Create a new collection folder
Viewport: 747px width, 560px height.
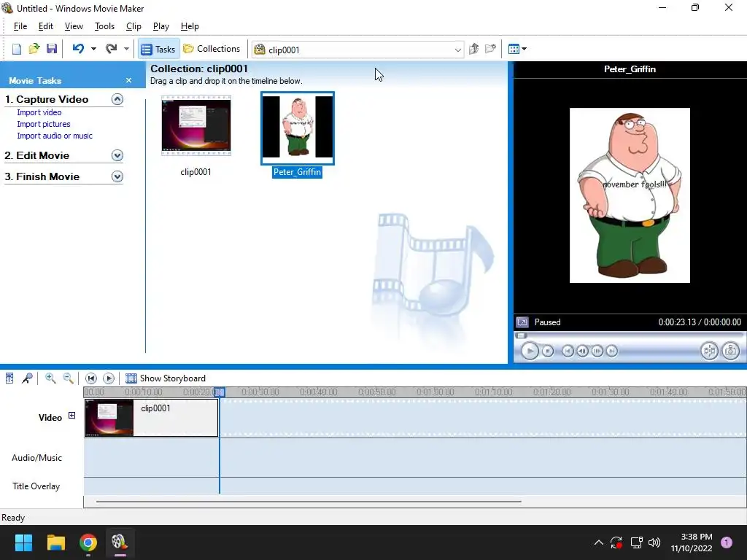490,49
